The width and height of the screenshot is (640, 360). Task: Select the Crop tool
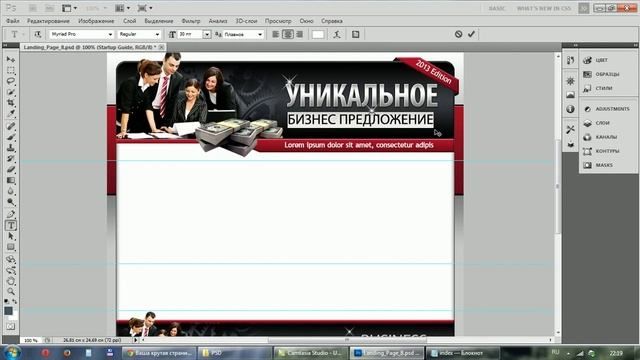tap(11, 102)
